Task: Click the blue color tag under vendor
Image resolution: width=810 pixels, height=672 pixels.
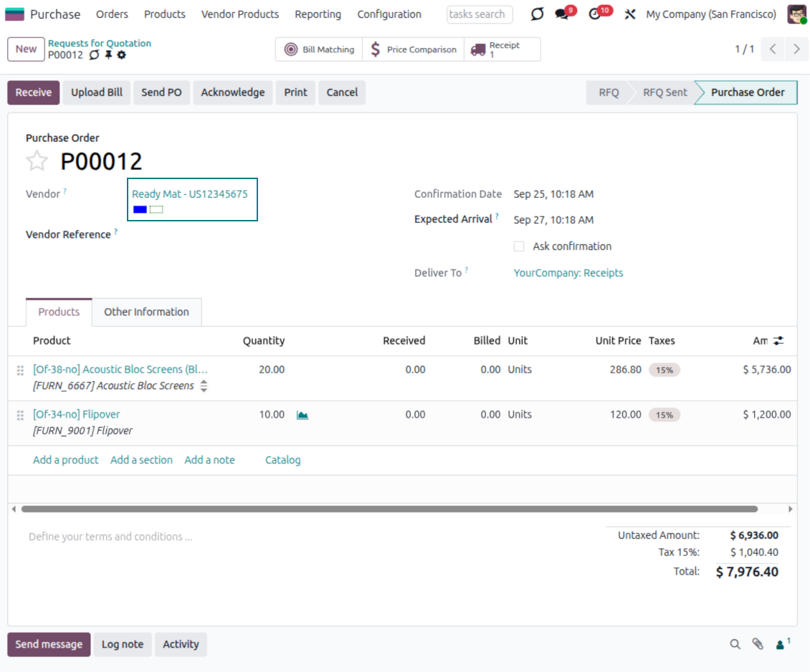Action: pos(140,209)
